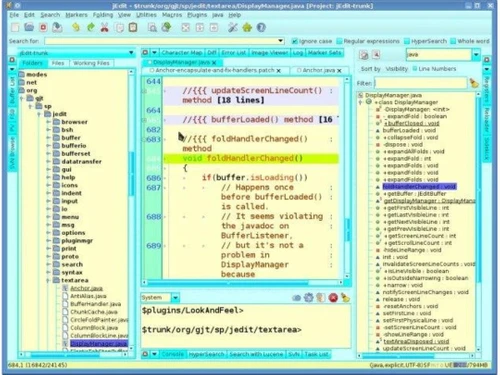Toggle the Line Numbers checkbox
Screen dimensions: 500x375
click(415, 69)
